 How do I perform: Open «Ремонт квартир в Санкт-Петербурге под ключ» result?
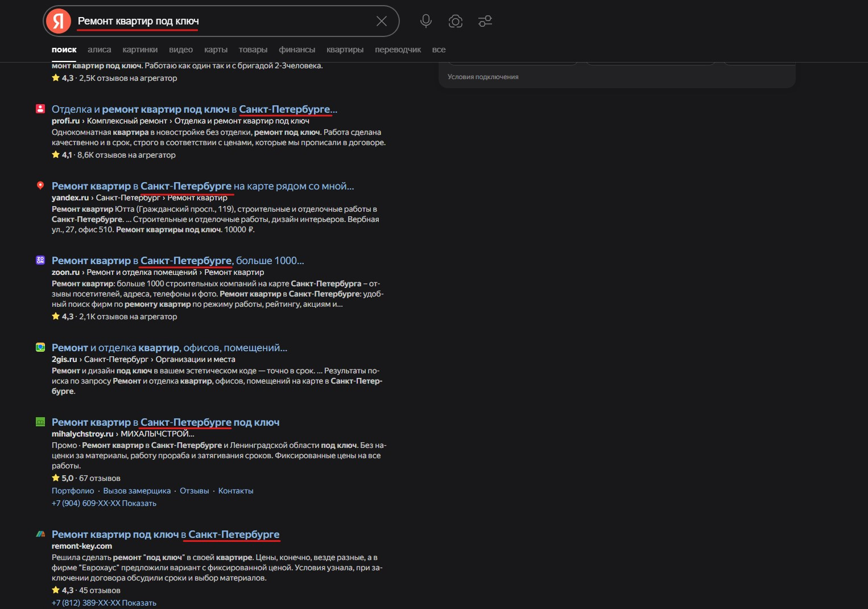(x=166, y=422)
